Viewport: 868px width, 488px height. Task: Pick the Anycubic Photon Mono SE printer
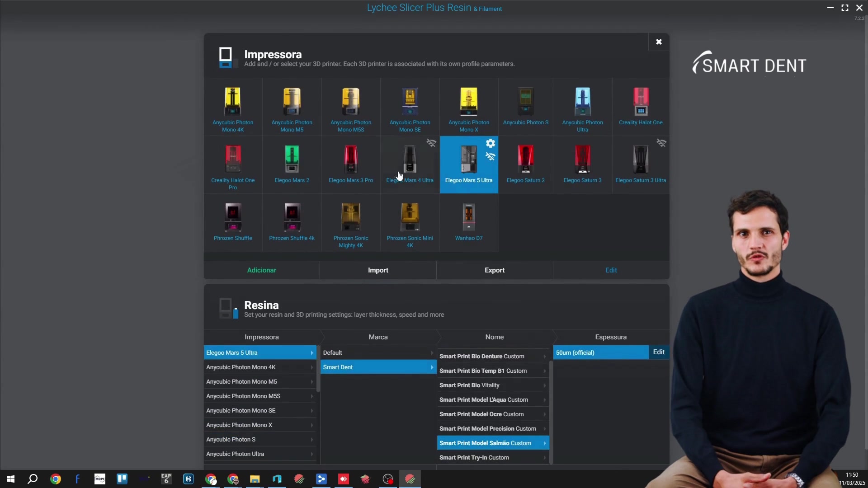click(410, 107)
